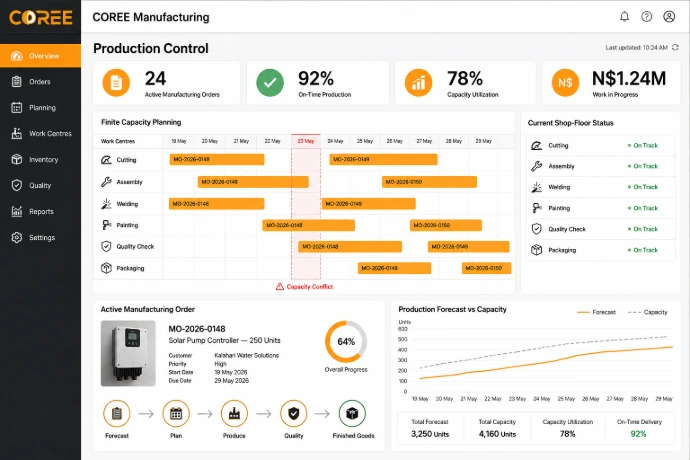Viewport: 690px width, 460px height.
Task: Click the solar pump controller product thumbnail
Action: 128,353
